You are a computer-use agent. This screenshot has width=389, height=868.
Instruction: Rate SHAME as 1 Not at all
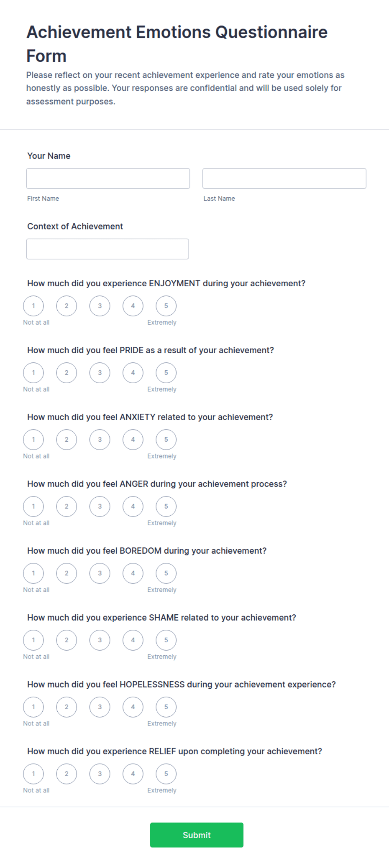click(x=33, y=640)
